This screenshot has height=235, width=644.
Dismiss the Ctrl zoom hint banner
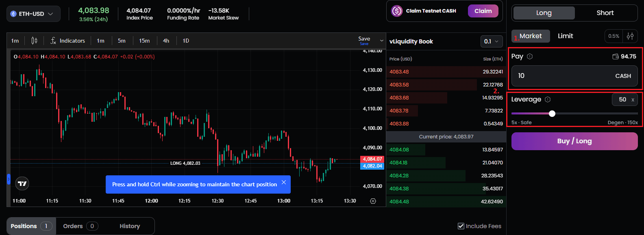pyautogui.click(x=284, y=183)
